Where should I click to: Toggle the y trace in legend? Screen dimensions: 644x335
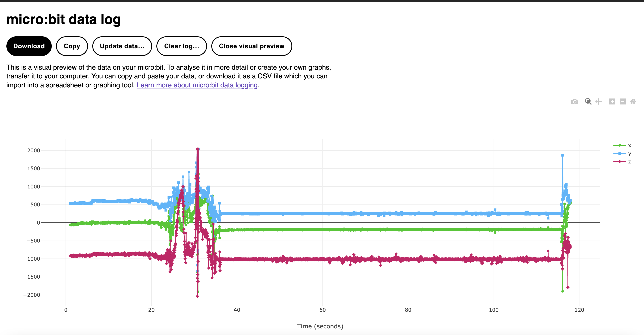tap(622, 153)
